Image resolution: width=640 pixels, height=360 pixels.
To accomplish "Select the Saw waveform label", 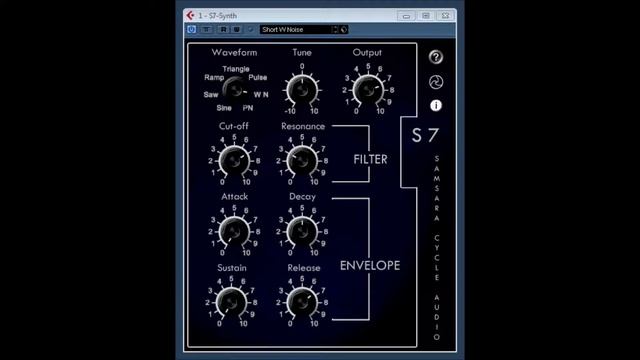I will pos(211,95).
